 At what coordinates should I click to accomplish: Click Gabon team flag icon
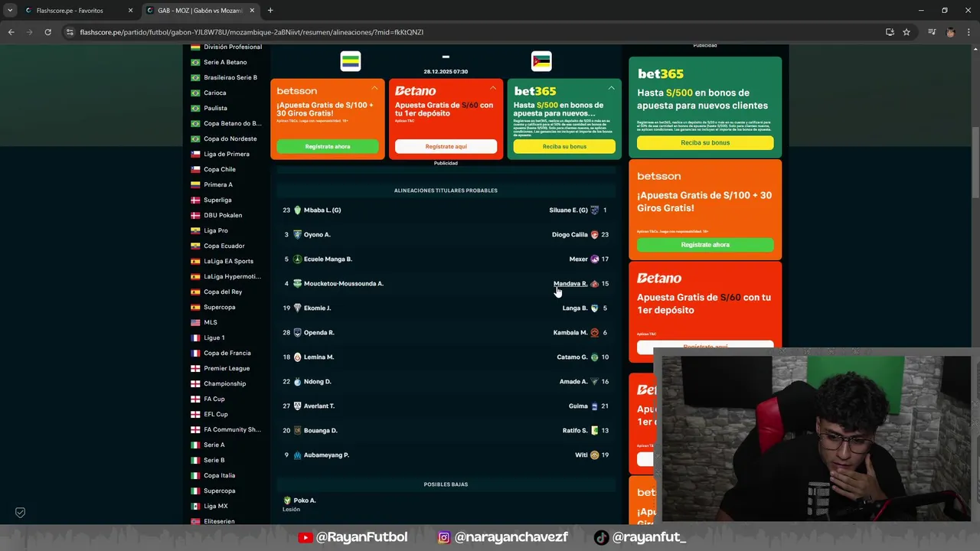[351, 61]
